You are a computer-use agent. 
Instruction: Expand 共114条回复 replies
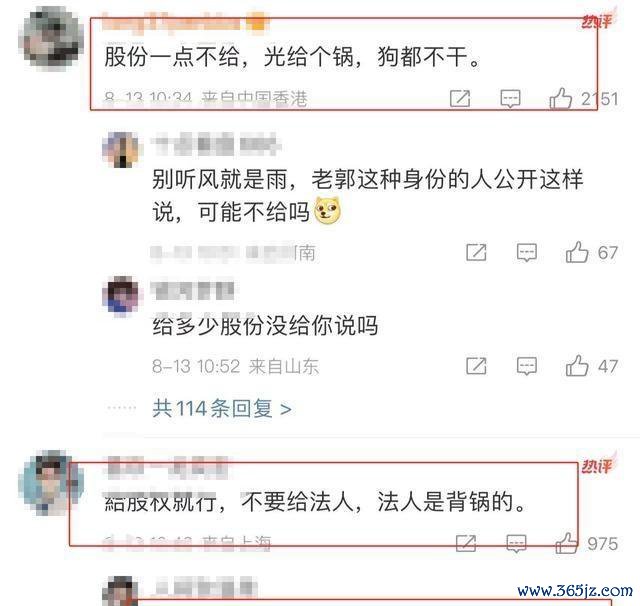coord(222,408)
